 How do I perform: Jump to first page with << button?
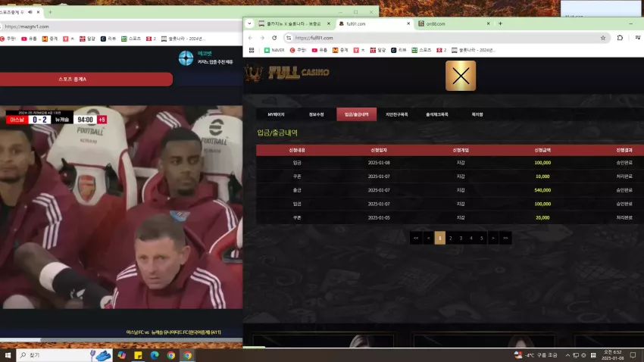[416, 238]
